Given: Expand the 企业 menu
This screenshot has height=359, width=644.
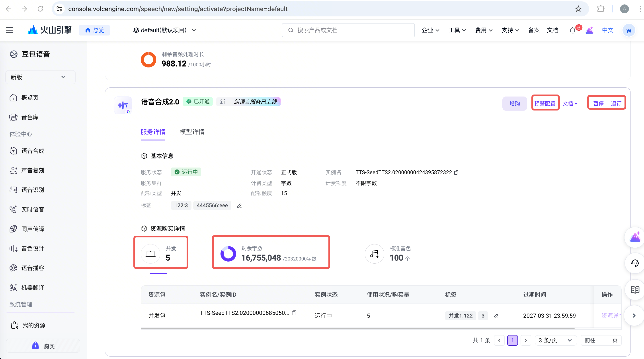Looking at the screenshot, I should [431, 30].
